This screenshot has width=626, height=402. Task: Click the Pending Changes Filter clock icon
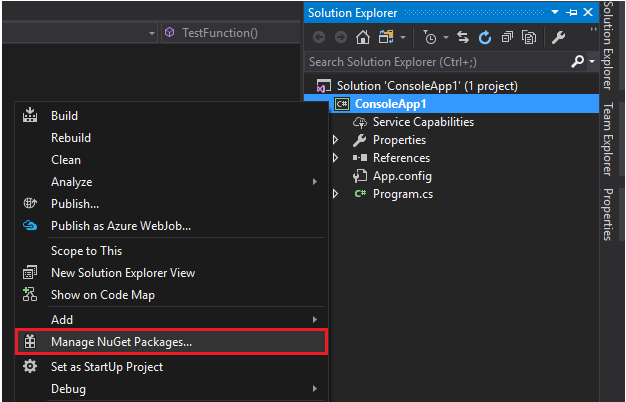click(x=428, y=37)
